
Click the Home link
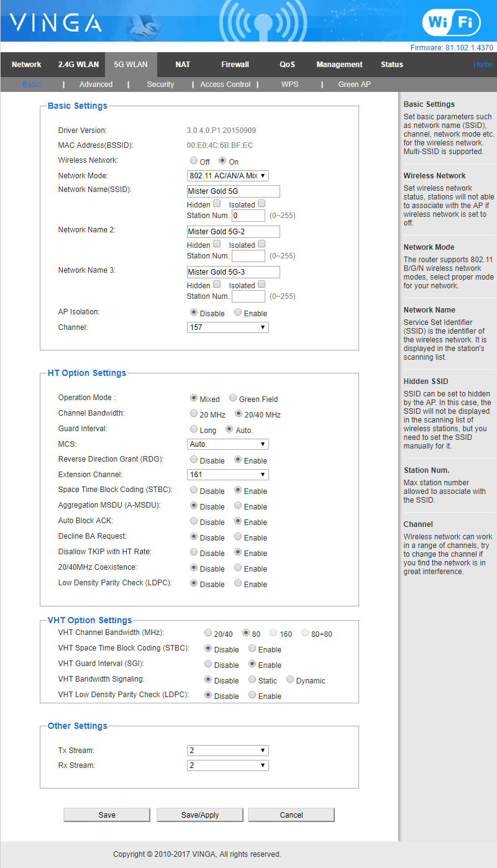click(483, 65)
